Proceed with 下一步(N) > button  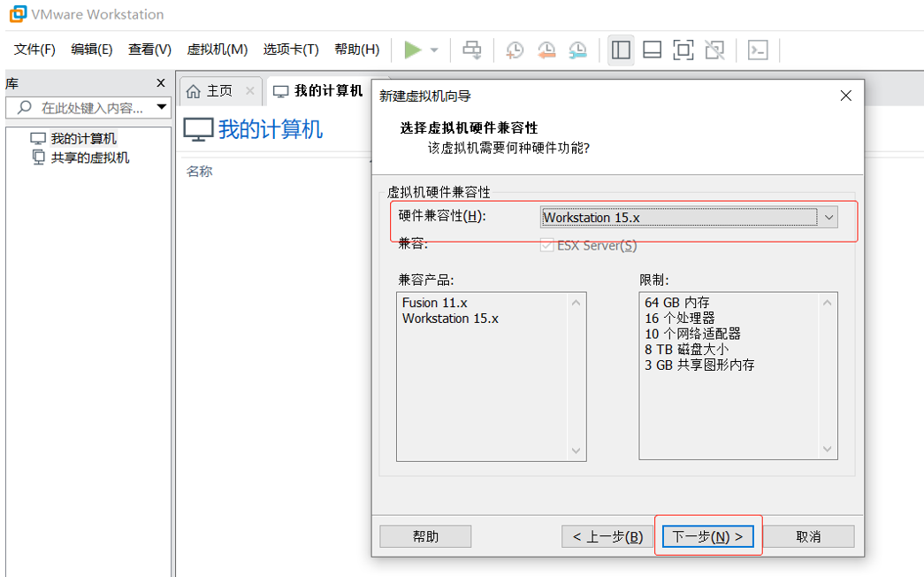click(x=707, y=536)
